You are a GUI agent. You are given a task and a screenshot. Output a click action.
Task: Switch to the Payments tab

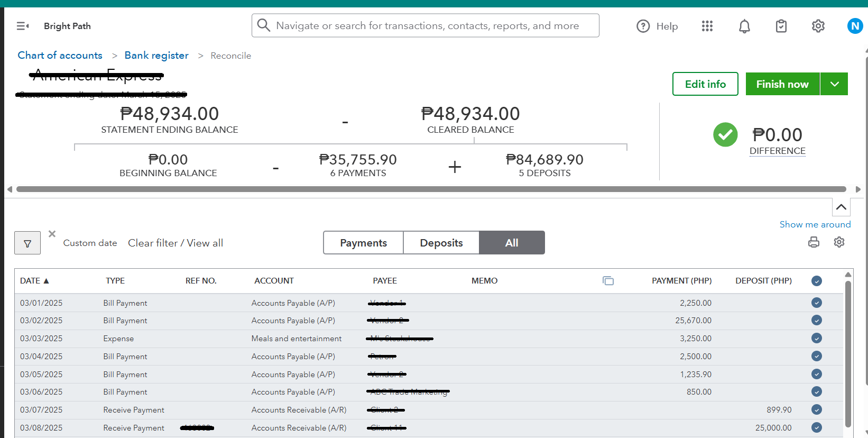click(x=363, y=243)
